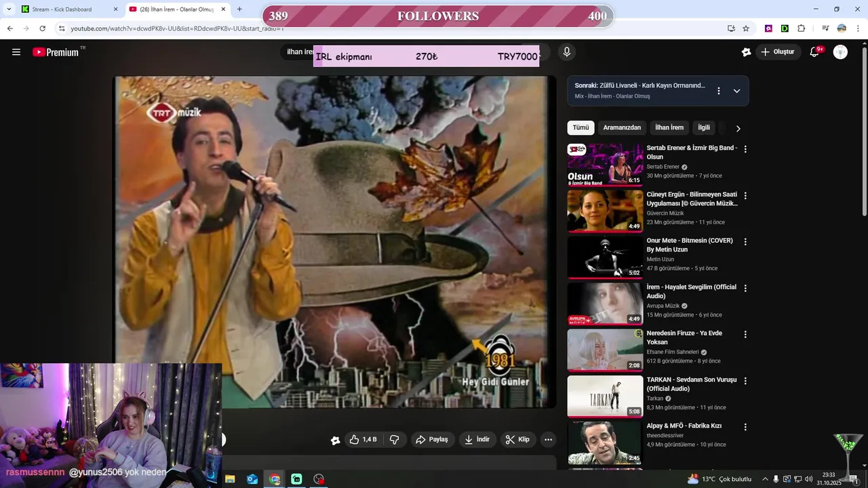The height and width of the screenshot is (488, 868).
Task: Open YouTube notifications bell
Action: (815, 52)
